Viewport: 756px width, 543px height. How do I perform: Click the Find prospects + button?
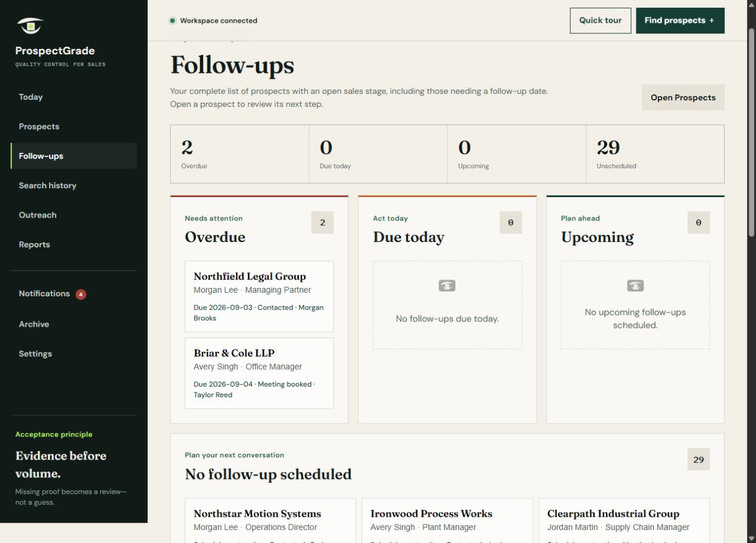(x=680, y=20)
